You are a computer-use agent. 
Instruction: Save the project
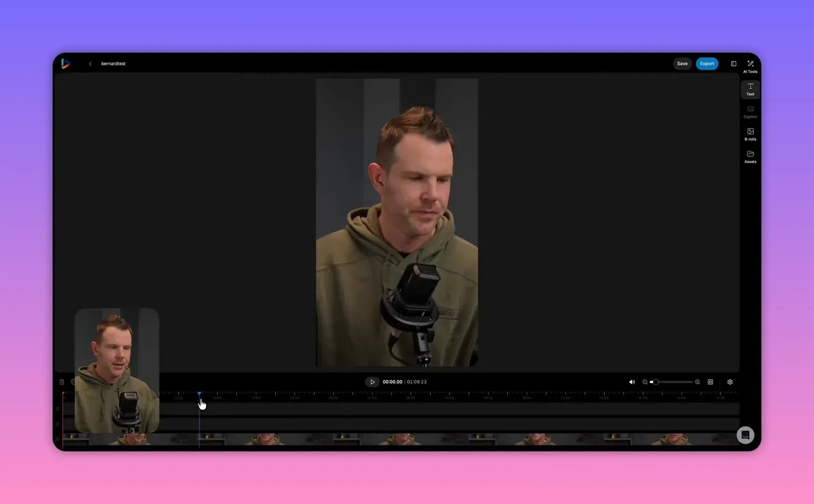pyautogui.click(x=682, y=63)
